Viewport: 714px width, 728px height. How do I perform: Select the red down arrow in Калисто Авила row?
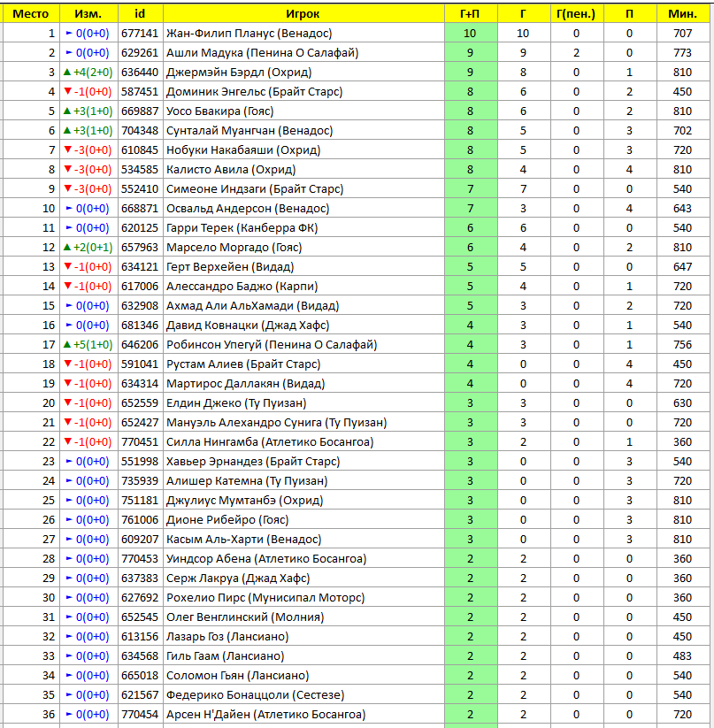tap(68, 169)
